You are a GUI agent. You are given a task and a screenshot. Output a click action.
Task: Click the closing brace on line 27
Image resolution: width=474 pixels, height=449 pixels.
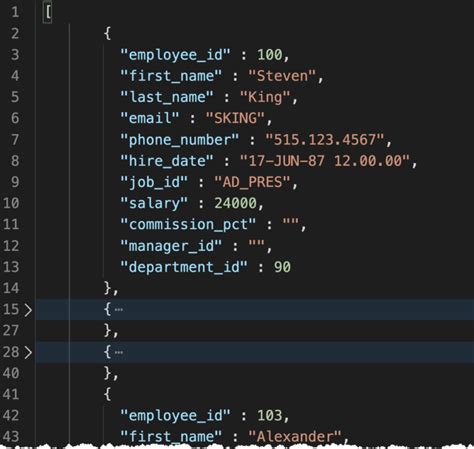(108, 330)
